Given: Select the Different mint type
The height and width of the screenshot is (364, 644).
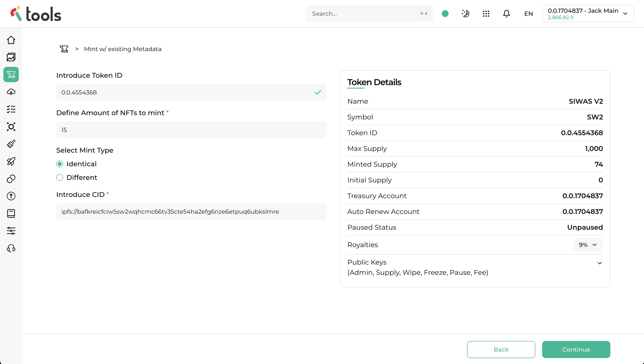Looking at the screenshot, I should (60, 178).
